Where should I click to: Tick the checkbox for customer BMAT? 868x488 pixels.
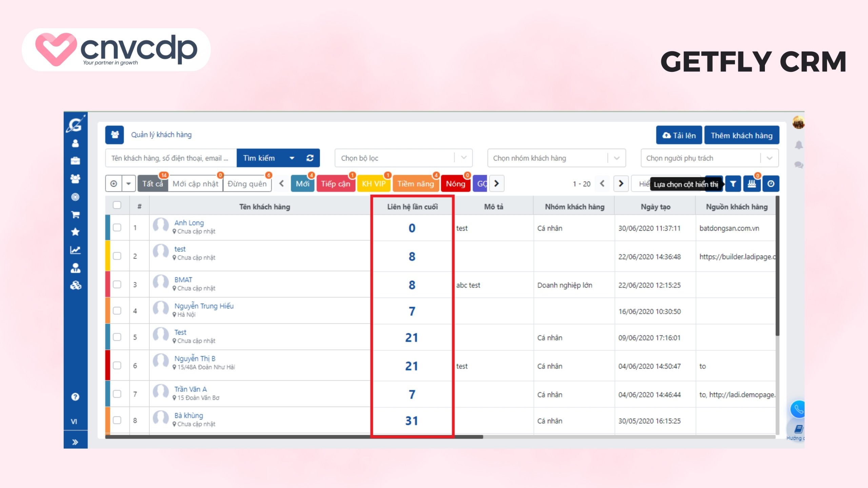click(x=117, y=285)
